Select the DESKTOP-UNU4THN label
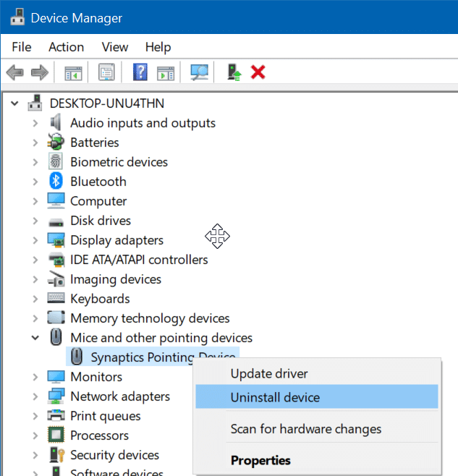This screenshot has height=476, width=458. pos(107,103)
